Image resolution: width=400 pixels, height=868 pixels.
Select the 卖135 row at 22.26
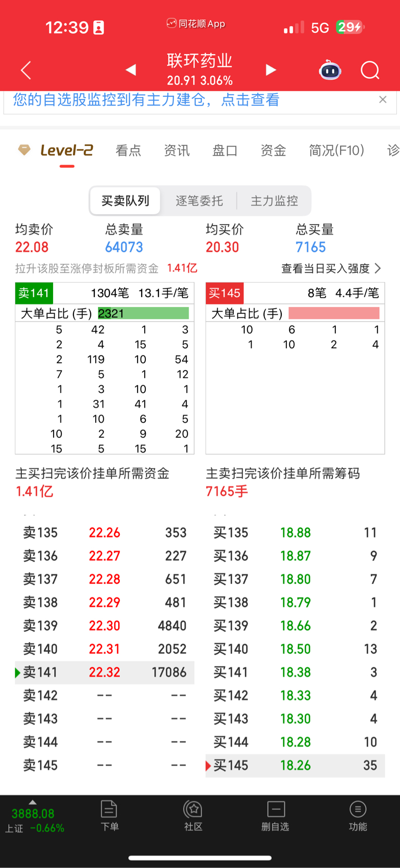pos(105,532)
